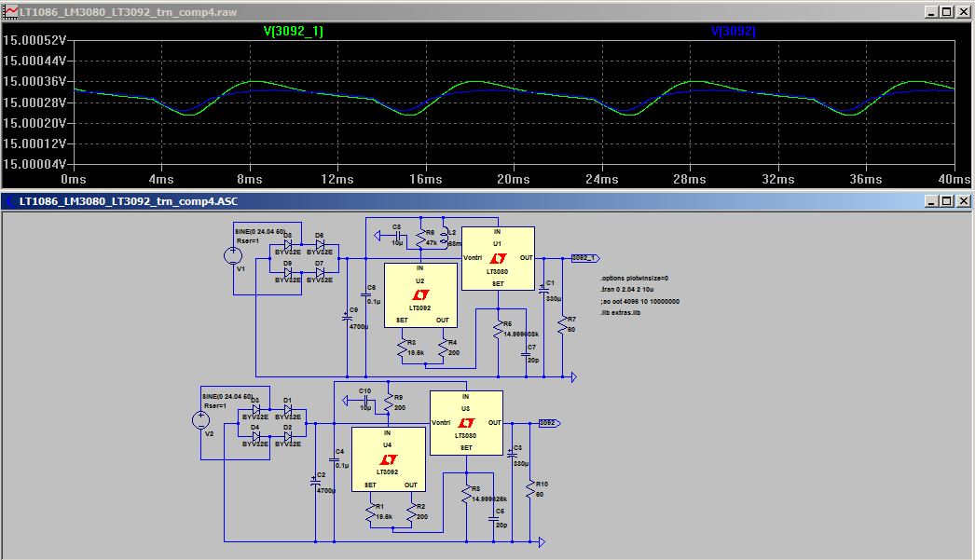
Task: Maximize the waveform .raw window
Action: [947, 12]
